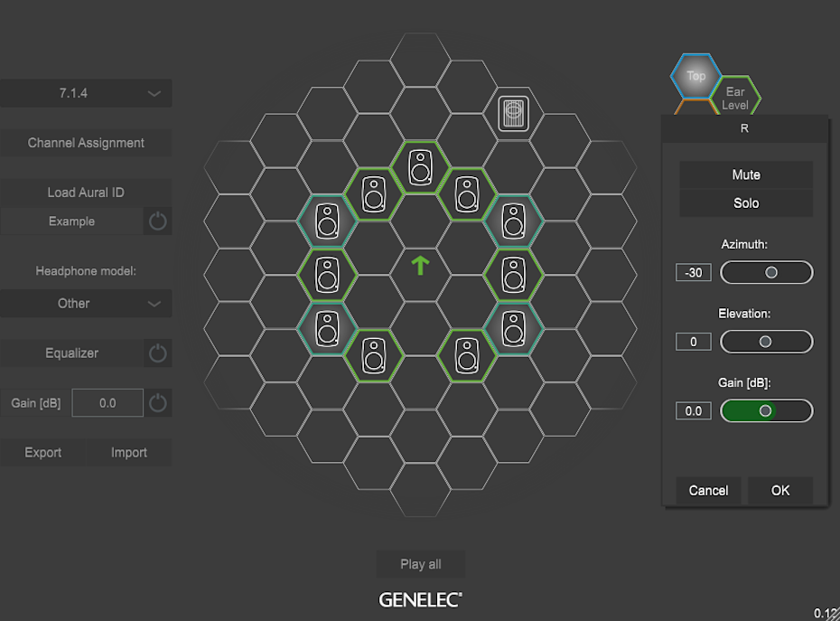Click the green listener direction arrow

coord(421,266)
